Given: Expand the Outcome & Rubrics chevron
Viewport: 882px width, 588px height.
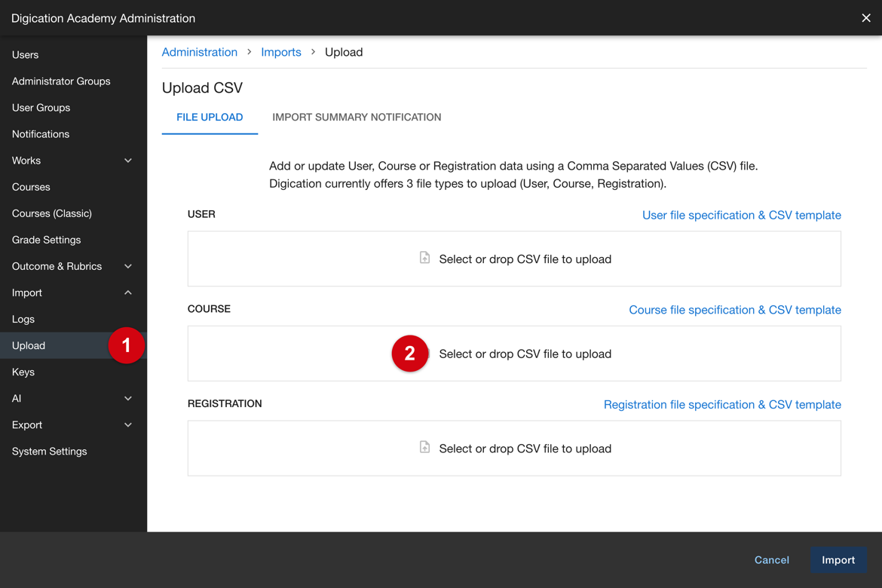Looking at the screenshot, I should 128,266.
